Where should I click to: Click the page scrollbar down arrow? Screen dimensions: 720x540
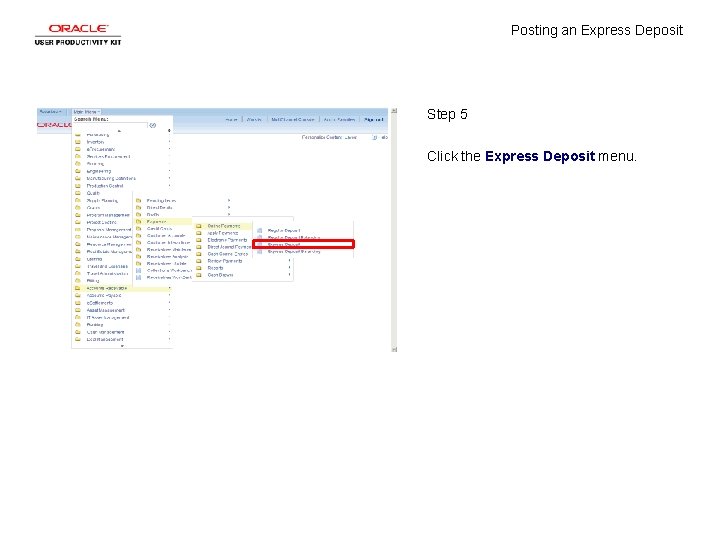[x=394, y=349]
